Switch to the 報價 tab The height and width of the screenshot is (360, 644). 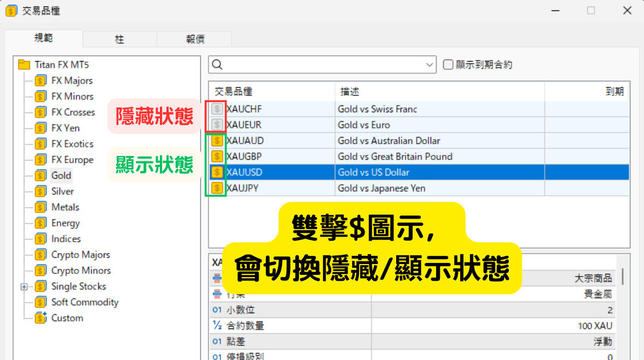195,39
